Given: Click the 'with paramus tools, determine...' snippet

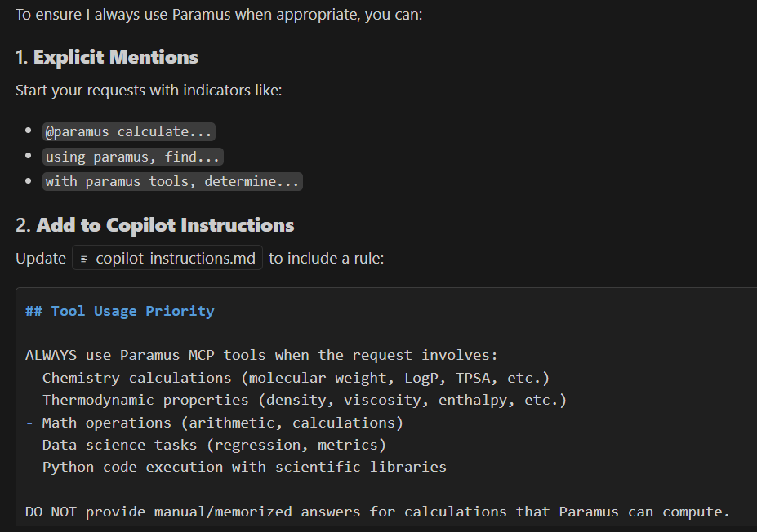Looking at the screenshot, I should tap(172, 181).
